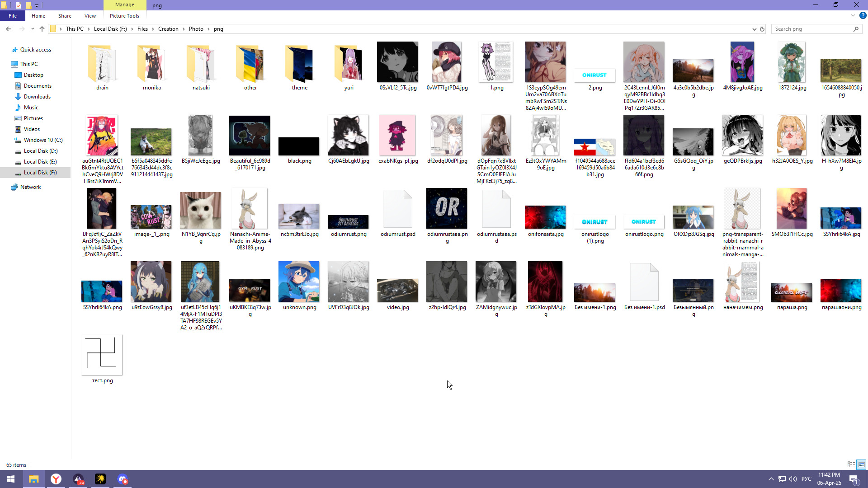Show hidden system tray icons
The width and height of the screenshot is (868, 488).
pyautogui.click(x=771, y=479)
